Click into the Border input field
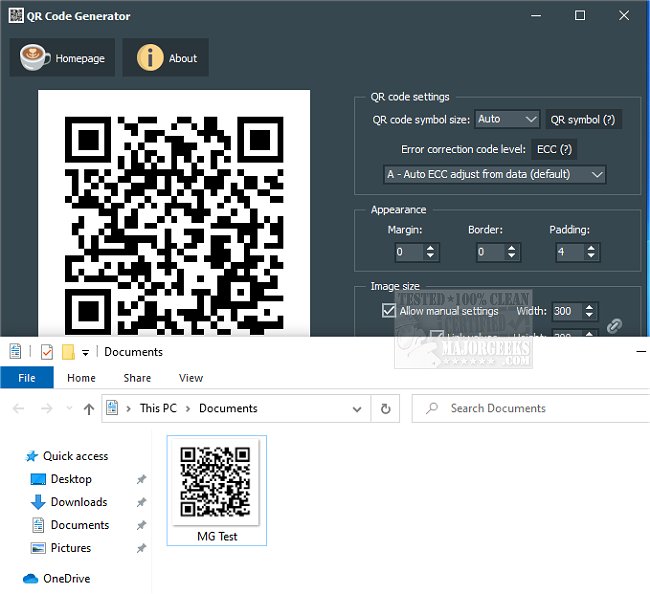This screenshot has width=650, height=594. (x=492, y=252)
